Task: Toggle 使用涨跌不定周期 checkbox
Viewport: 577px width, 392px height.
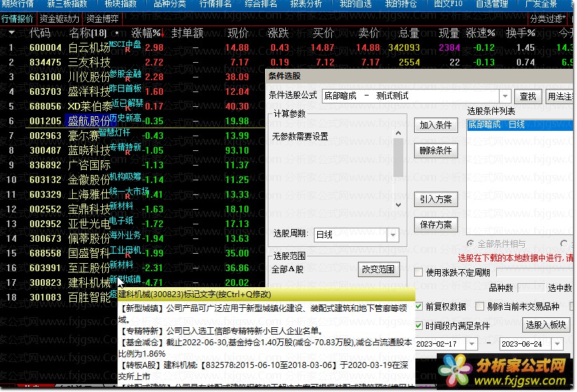Action: [x=419, y=272]
